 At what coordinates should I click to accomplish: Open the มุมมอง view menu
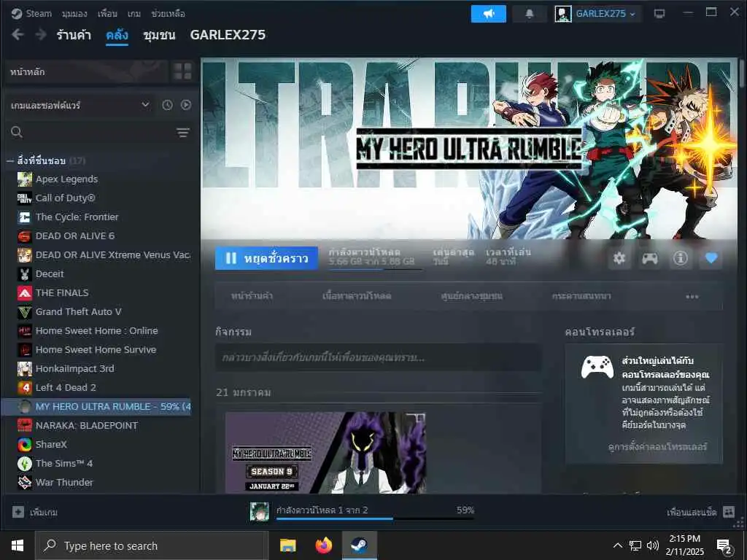[74, 14]
